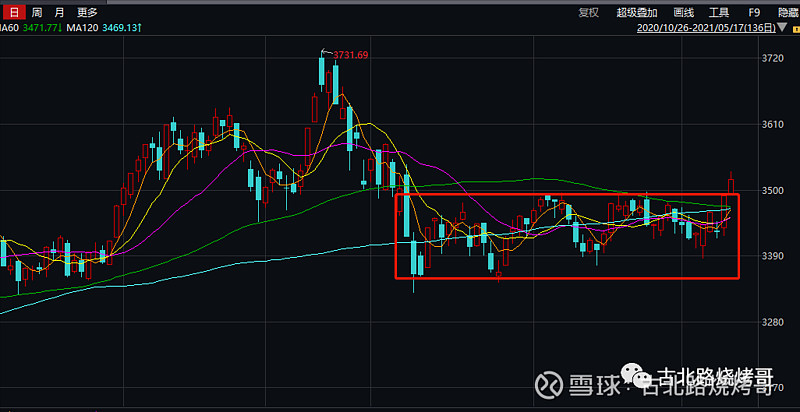Click the 3731.69 peak price label
Image resolution: width=800 pixels, height=412 pixels.
pos(350,55)
